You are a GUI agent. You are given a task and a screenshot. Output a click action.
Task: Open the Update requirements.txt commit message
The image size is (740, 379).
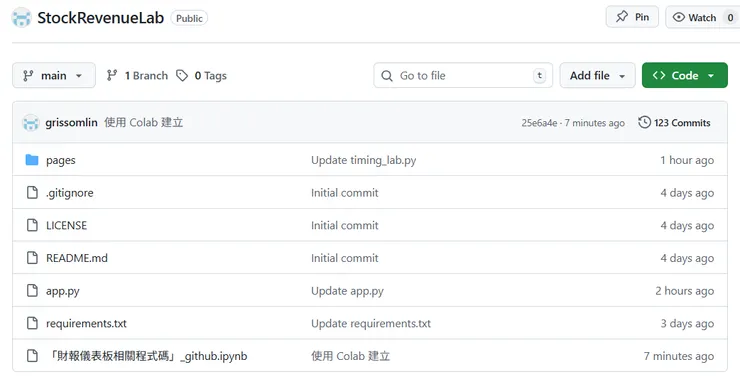[x=371, y=324]
